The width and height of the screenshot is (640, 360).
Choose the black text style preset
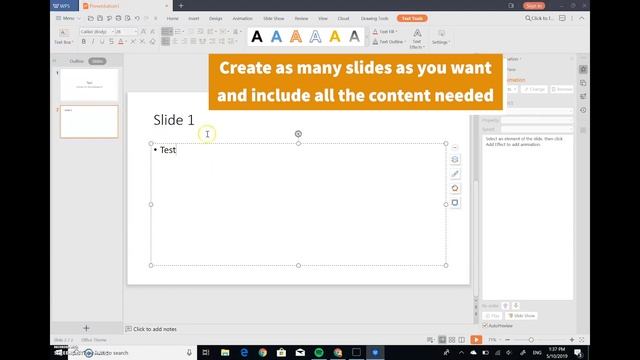click(x=257, y=37)
